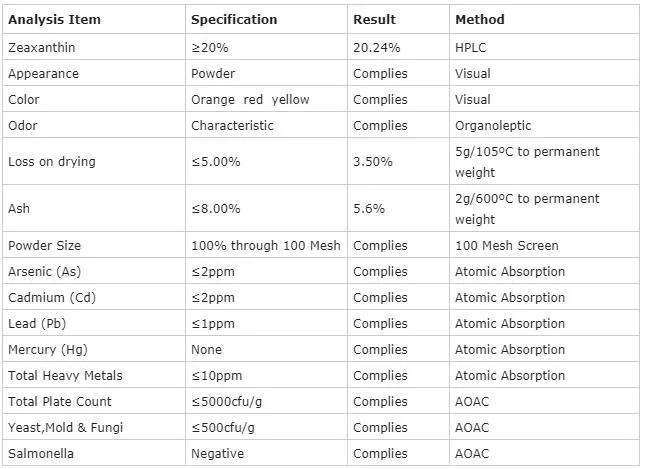Select the Method column header
The width and height of the screenshot is (645, 469).
pyautogui.click(x=480, y=19)
